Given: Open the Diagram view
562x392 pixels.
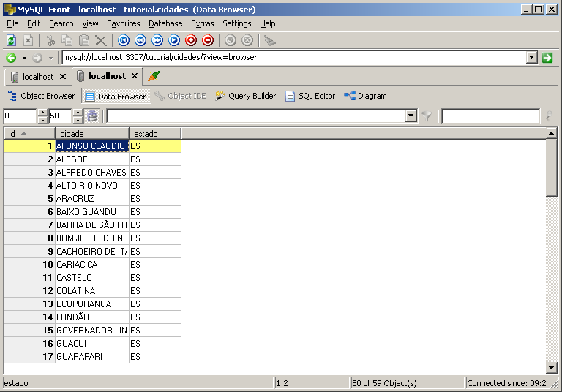Looking at the screenshot, I should tap(366, 96).
